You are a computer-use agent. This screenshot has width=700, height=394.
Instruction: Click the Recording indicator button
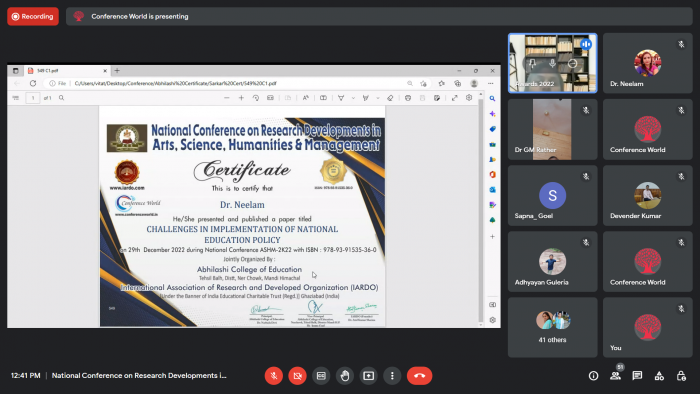point(33,17)
